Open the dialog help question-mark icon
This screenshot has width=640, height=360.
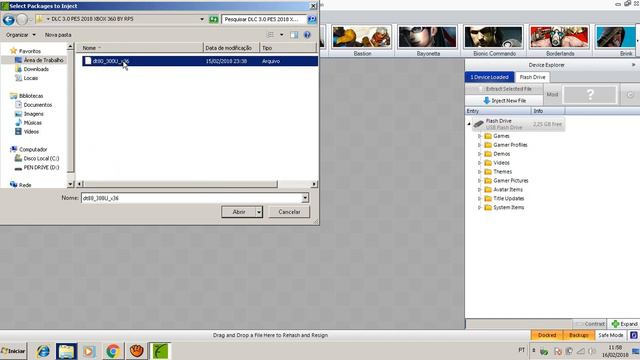coord(307,35)
